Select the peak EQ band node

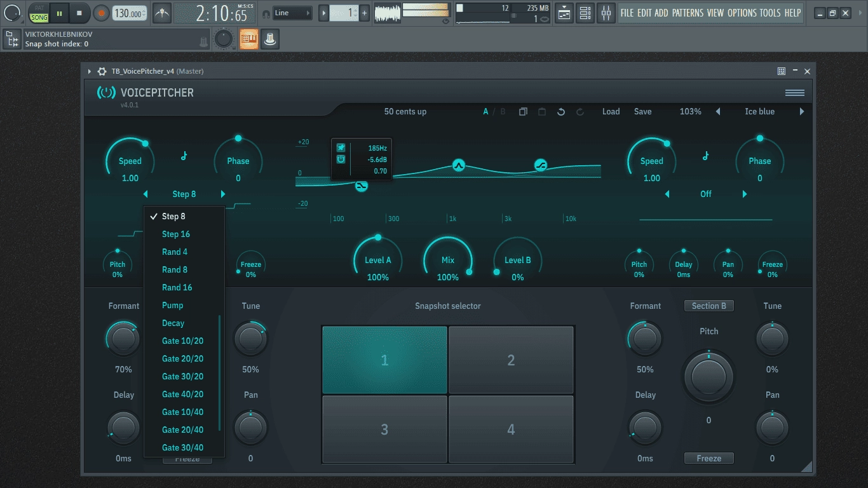pos(459,166)
